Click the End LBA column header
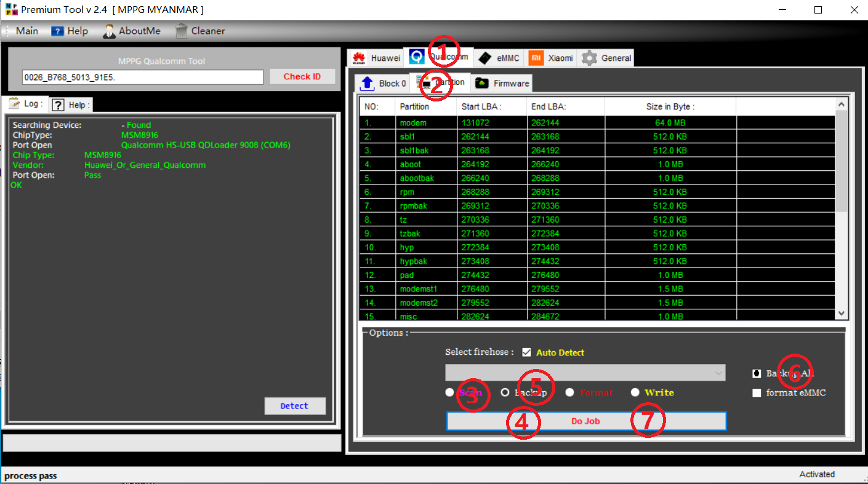The image size is (868, 484). point(566,106)
